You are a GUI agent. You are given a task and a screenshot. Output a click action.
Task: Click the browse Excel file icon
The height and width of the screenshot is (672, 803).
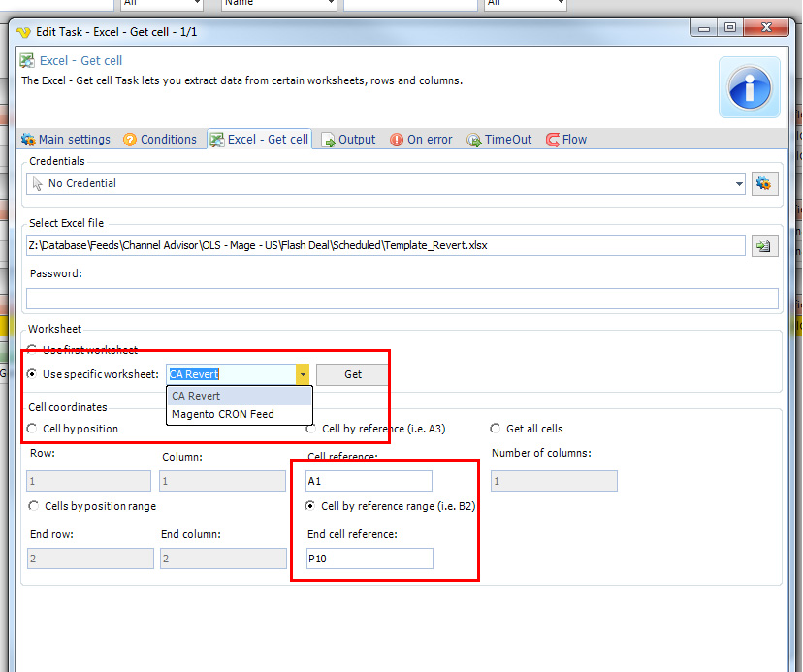[x=765, y=245]
